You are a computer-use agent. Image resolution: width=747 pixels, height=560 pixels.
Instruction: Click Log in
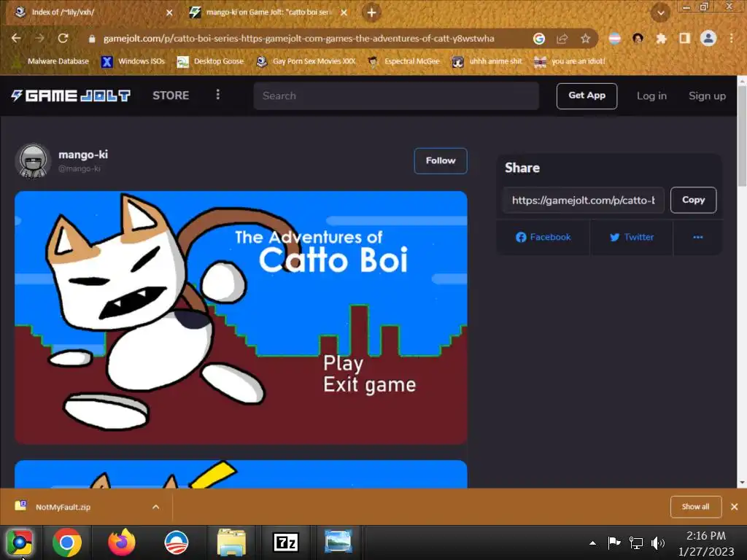651,96
